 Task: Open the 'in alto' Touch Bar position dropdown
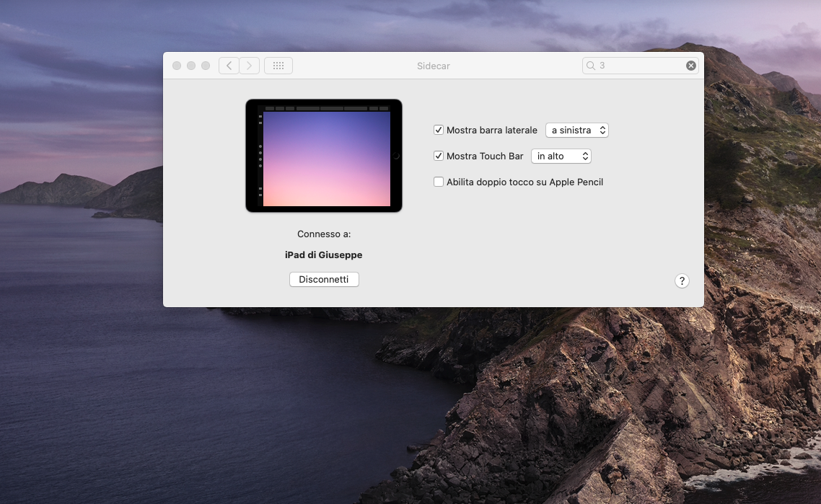click(561, 156)
